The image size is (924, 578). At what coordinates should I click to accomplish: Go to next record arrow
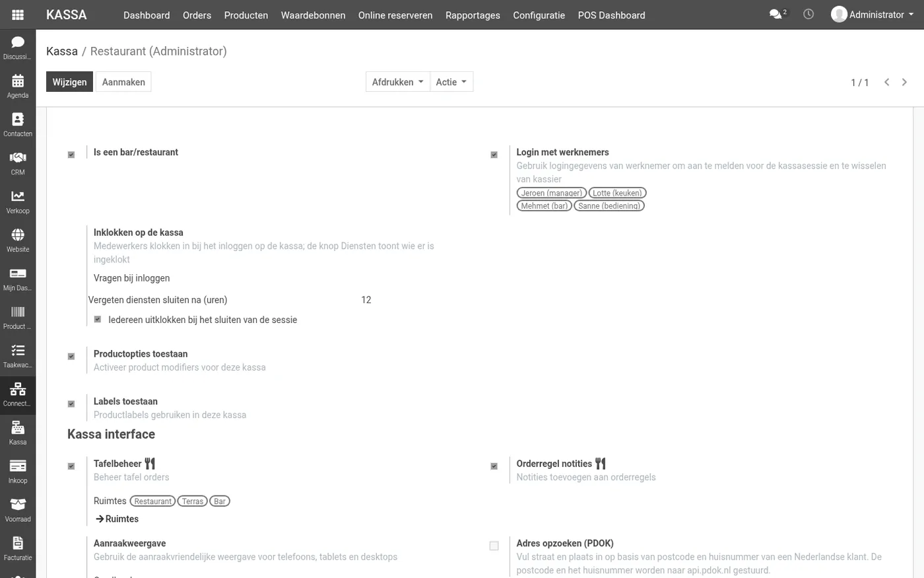coord(904,82)
